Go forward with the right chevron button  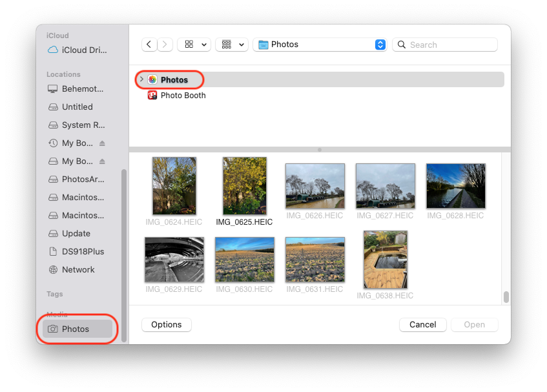165,45
